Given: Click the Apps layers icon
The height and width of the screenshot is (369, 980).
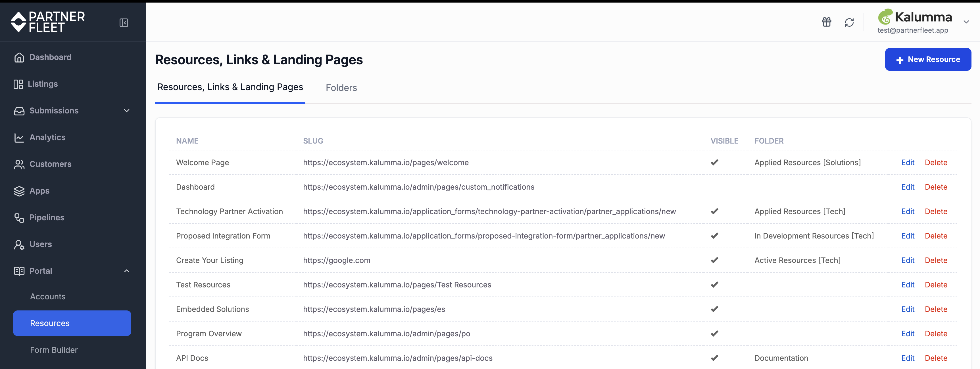Looking at the screenshot, I should 19,191.
